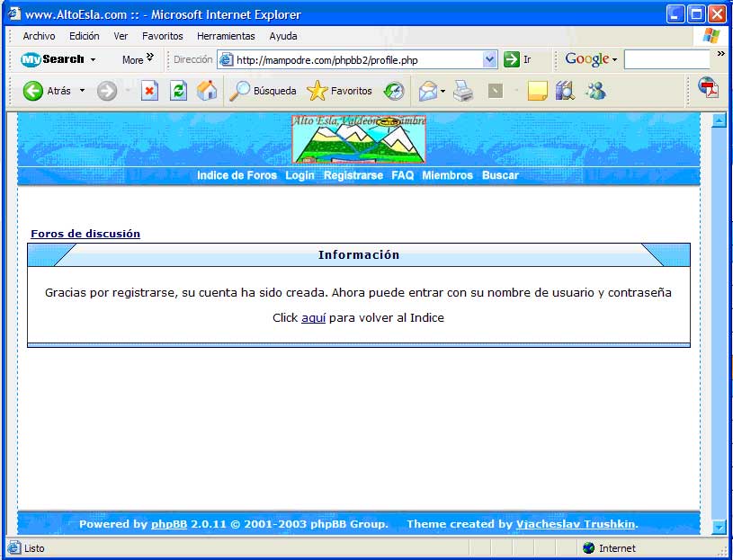The height and width of the screenshot is (560, 733).
Task: Expand the Google toolbar dropdown
Action: [615, 59]
